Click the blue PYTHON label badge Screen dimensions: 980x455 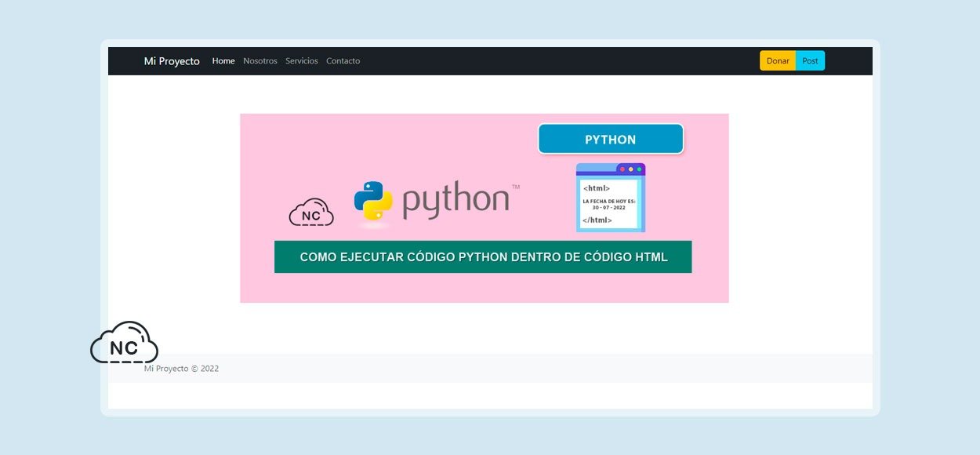(x=611, y=140)
